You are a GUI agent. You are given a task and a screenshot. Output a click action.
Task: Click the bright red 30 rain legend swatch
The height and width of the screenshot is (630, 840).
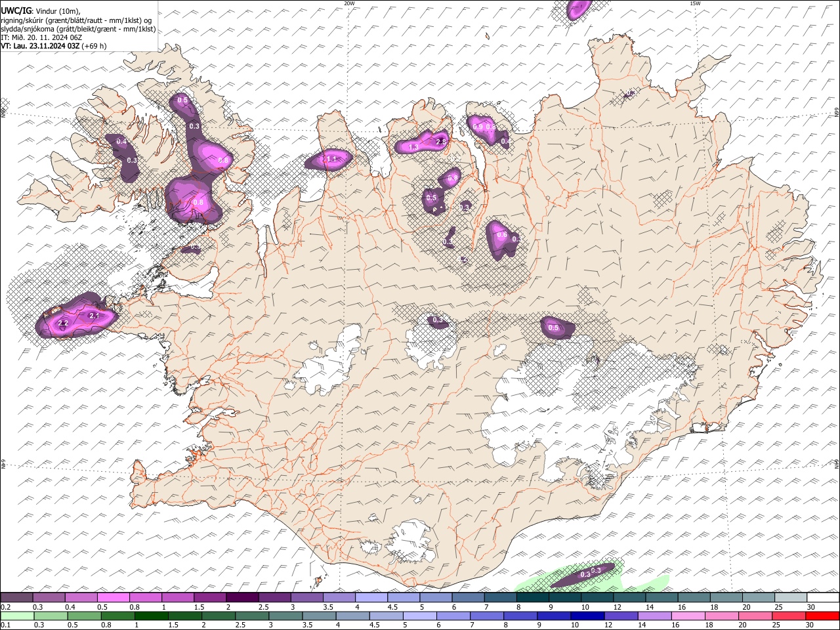click(822, 616)
